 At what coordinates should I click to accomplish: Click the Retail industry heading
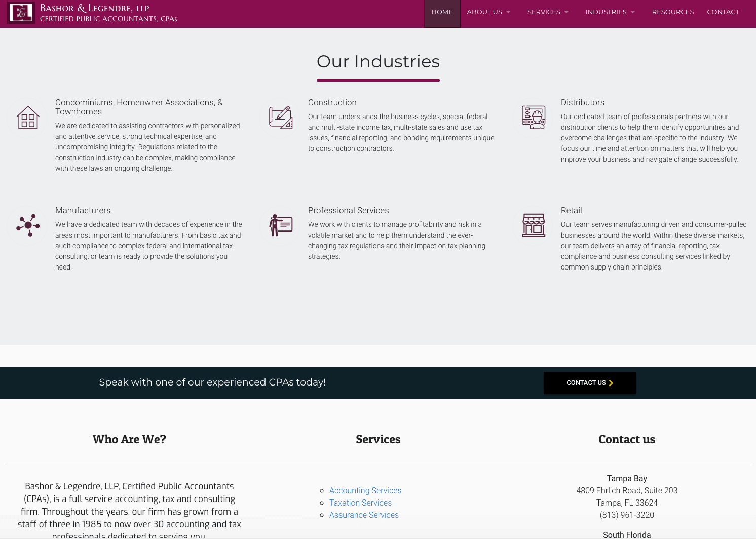click(571, 210)
